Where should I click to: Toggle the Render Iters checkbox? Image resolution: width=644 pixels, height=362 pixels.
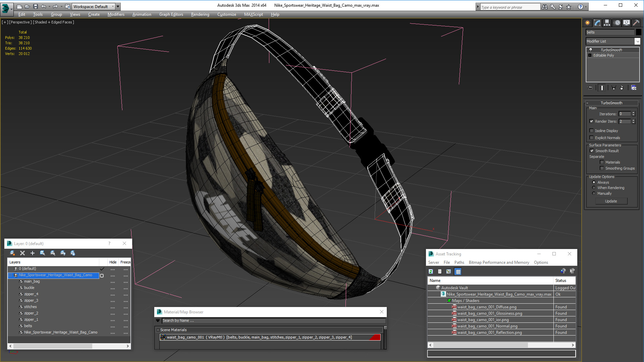point(592,121)
